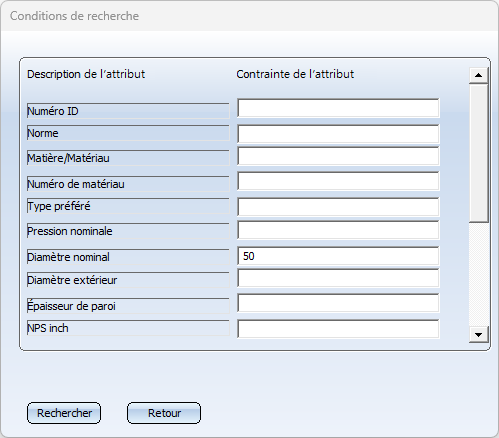Click the Norme constraint input
Screen dimensions: 499x438
tap(338, 134)
